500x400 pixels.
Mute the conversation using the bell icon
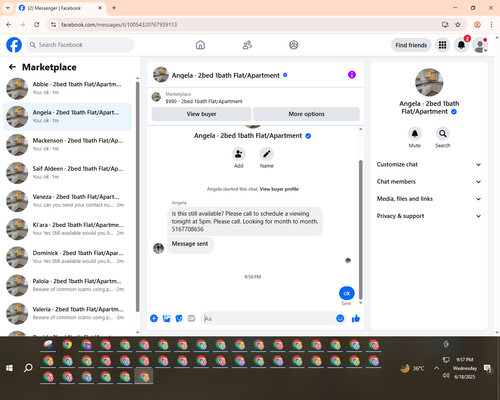click(415, 134)
